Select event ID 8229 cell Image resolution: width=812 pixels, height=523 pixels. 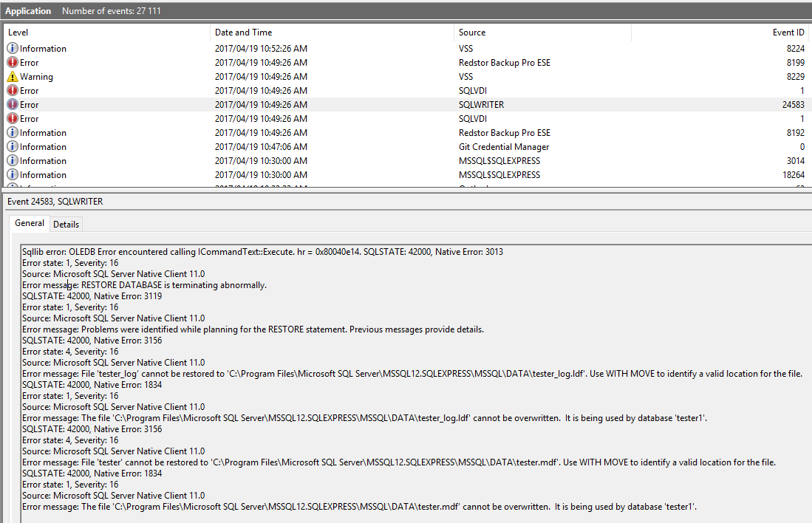[x=796, y=77]
